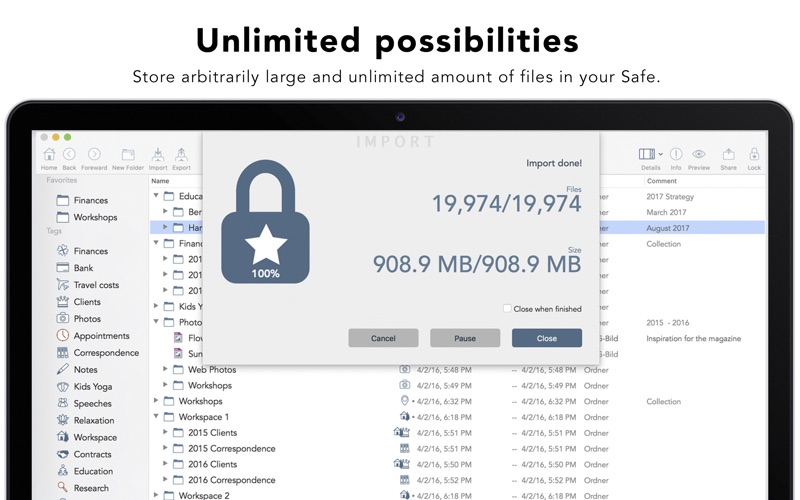Click the Share toolbar icon

click(728, 155)
